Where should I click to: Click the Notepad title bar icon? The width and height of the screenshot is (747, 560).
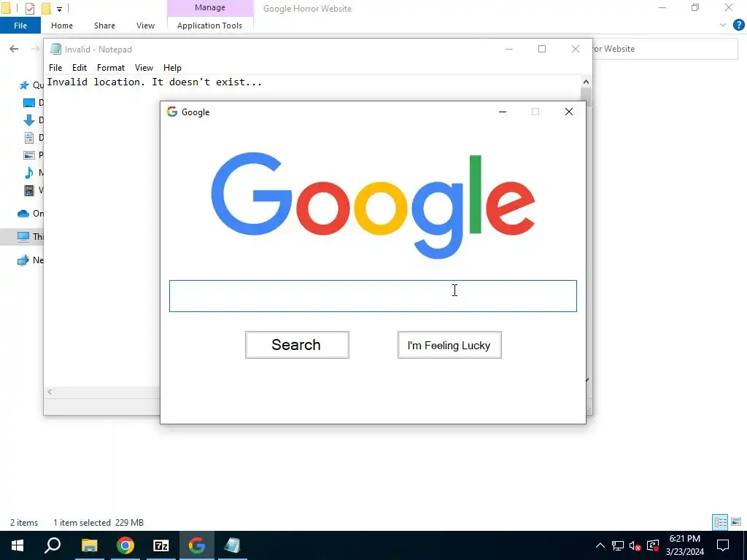(55, 49)
